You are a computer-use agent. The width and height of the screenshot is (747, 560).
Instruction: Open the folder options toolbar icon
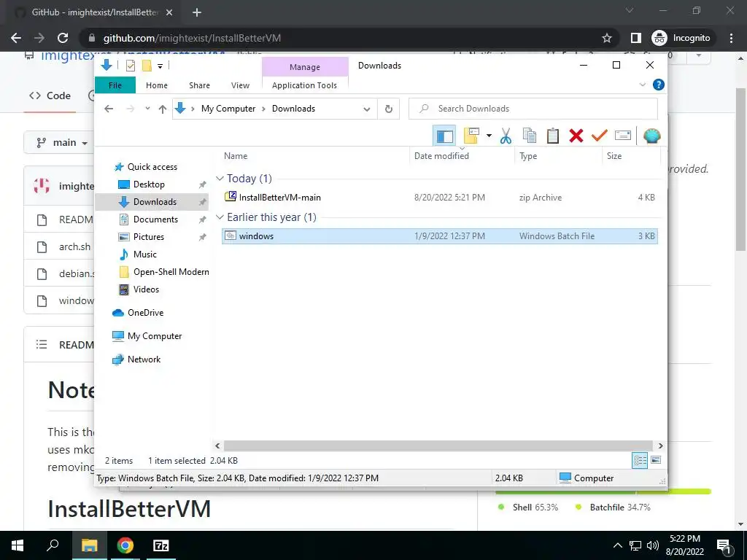tap(472, 136)
